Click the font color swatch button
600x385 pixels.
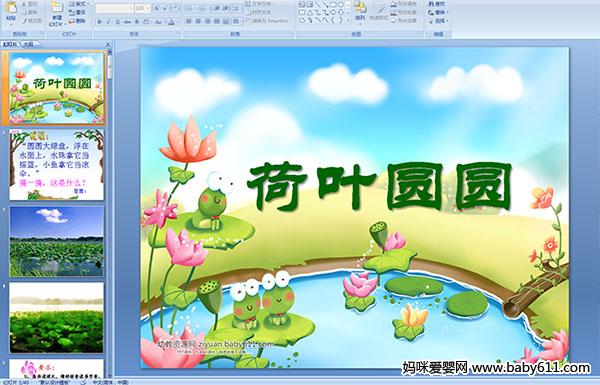pyautogui.click(x=171, y=23)
